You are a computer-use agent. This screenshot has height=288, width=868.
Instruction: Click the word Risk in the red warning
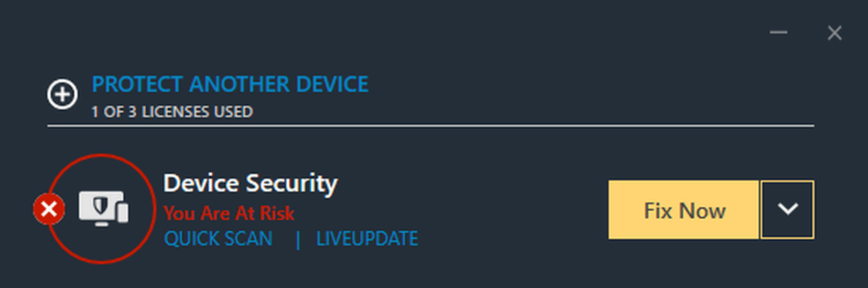[x=277, y=214]
